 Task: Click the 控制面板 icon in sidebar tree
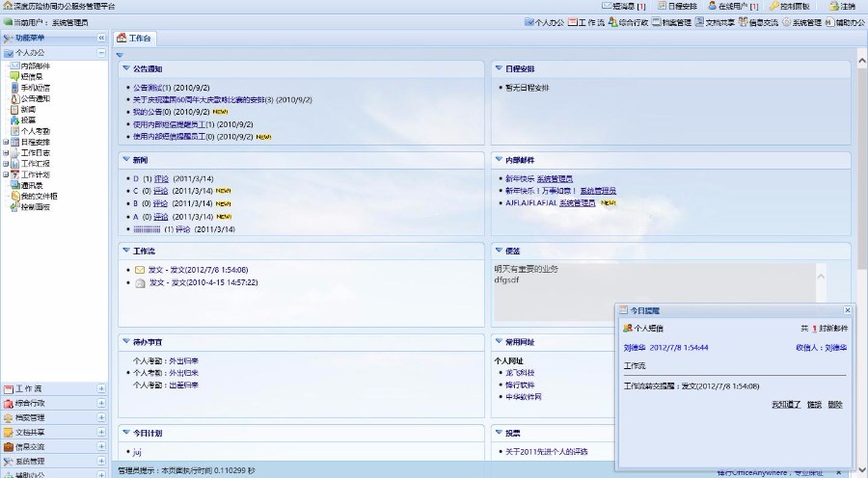coord(14,207)
